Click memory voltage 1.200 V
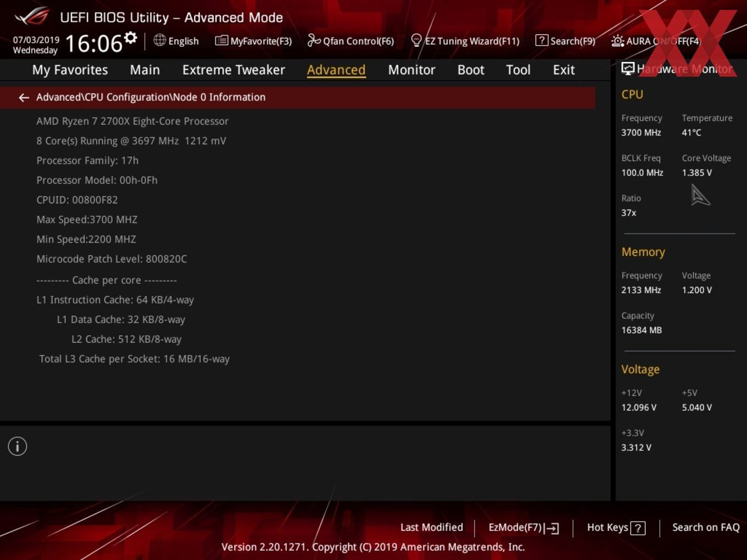The image size is (747, 560). click(697, 290)
